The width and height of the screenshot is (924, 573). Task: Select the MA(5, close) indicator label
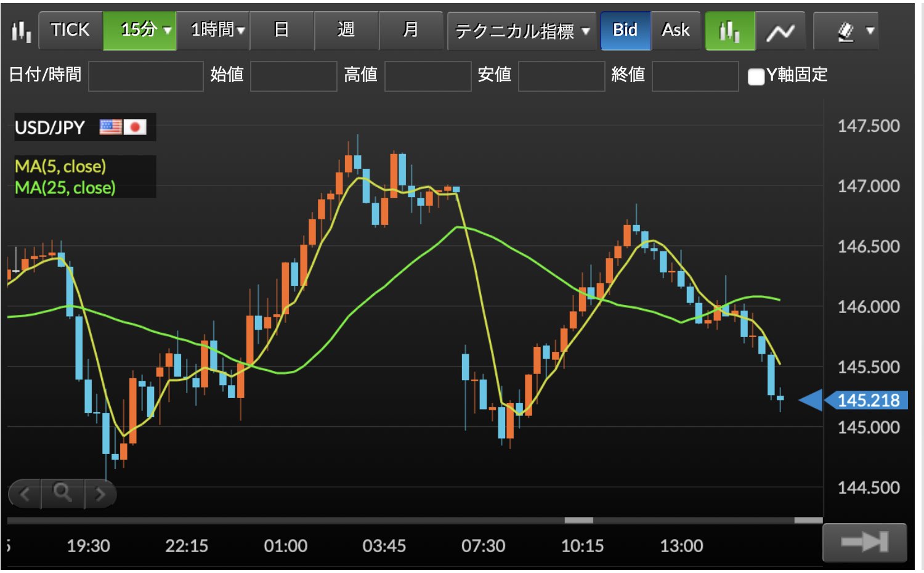[x=60, y=166]
